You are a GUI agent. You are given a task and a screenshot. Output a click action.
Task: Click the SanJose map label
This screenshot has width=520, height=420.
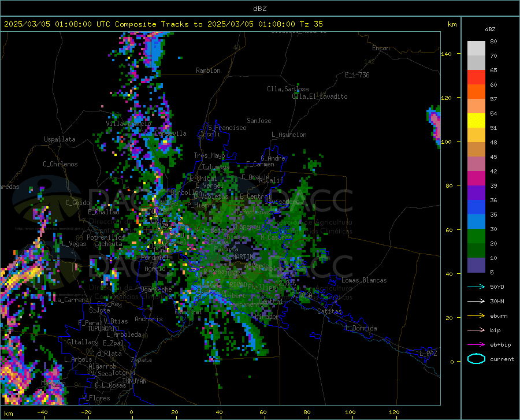click(259, 121)
